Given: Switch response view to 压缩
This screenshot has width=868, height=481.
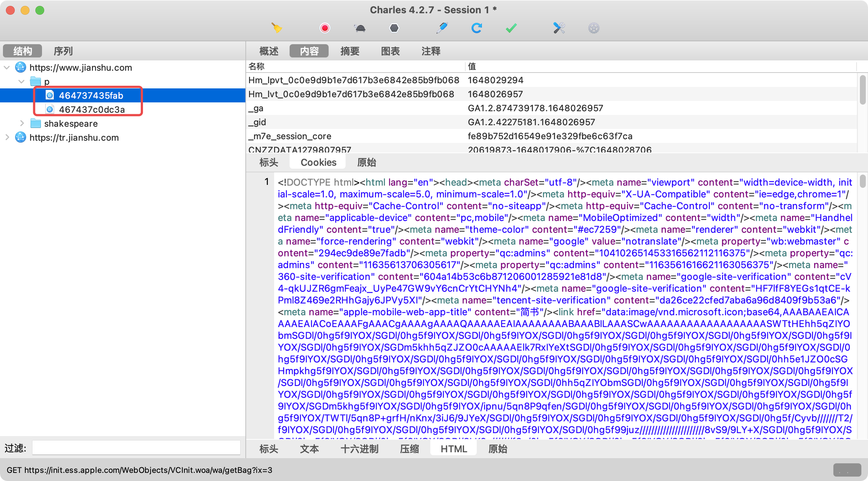Looking at the screenshot, I should pyautogui.click(x=409, y=449).
